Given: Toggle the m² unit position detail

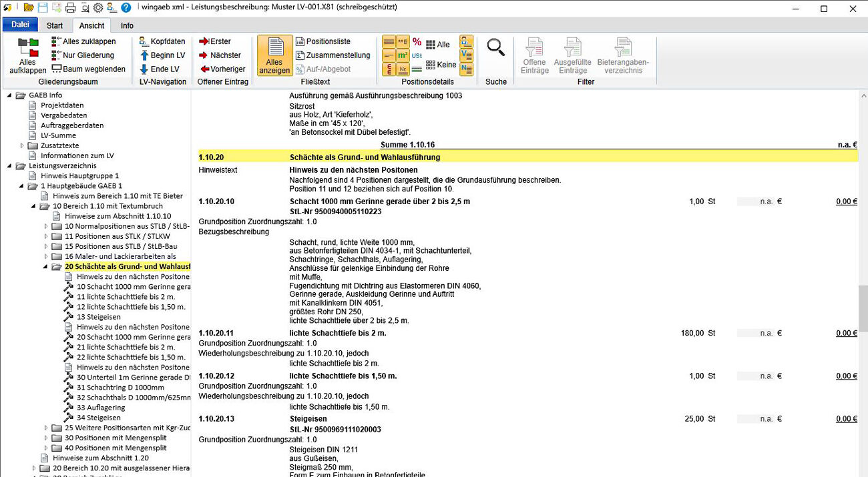Looking at the screenshot, I should tap(403, 55).
